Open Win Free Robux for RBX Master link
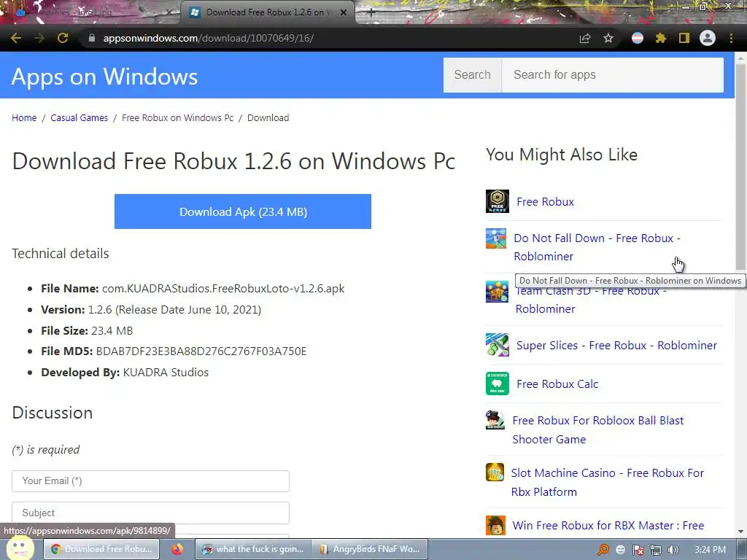 click(608, 525)
